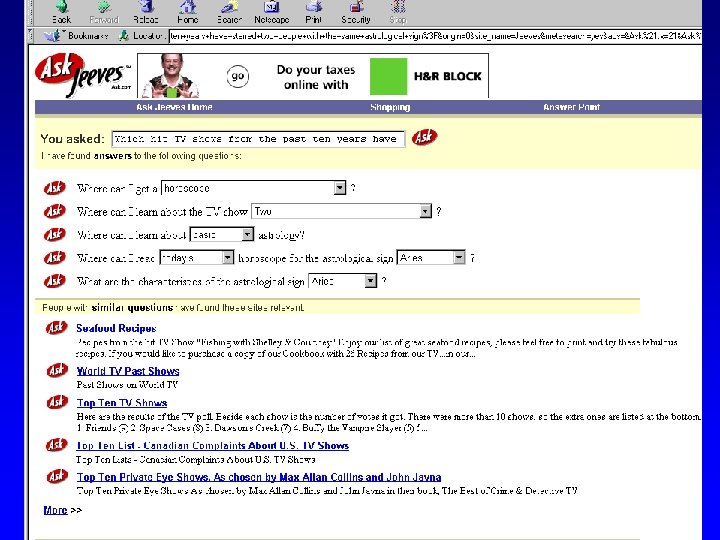Click the Location URL field
This screenshot has height=540, width=720.
[435, 36]
